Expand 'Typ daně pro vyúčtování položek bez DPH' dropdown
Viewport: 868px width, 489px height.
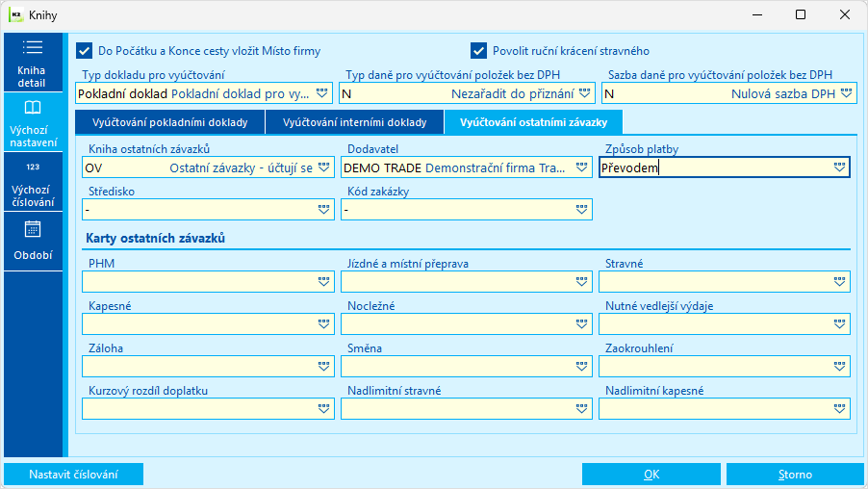(584, 93)
